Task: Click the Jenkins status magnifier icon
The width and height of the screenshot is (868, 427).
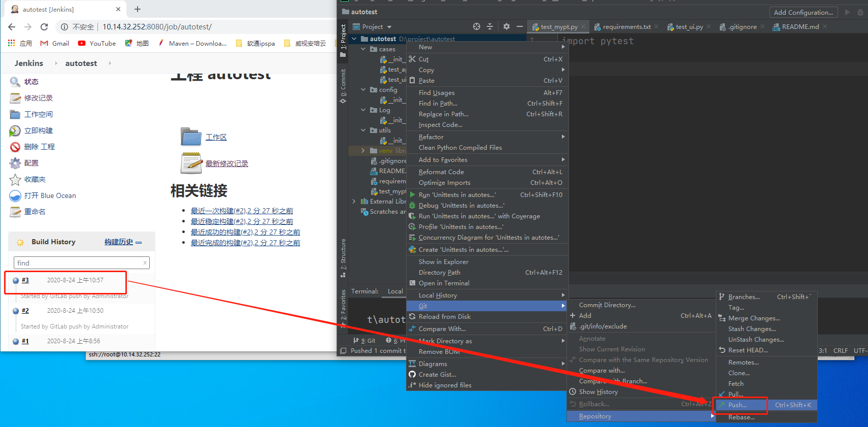Action: click(x=15, y=82)
